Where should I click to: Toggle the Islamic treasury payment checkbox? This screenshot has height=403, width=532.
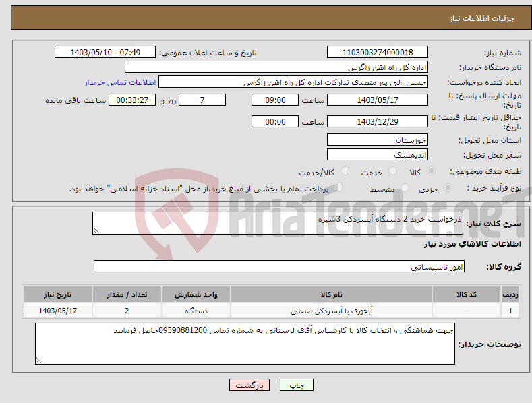tap(338, 187)
